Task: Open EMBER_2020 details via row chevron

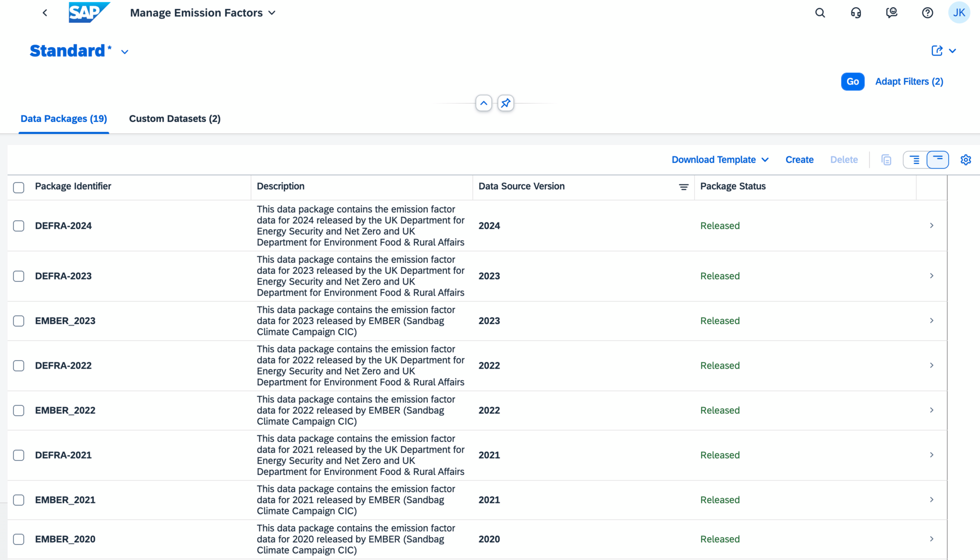Action: [x=932, y=539]
